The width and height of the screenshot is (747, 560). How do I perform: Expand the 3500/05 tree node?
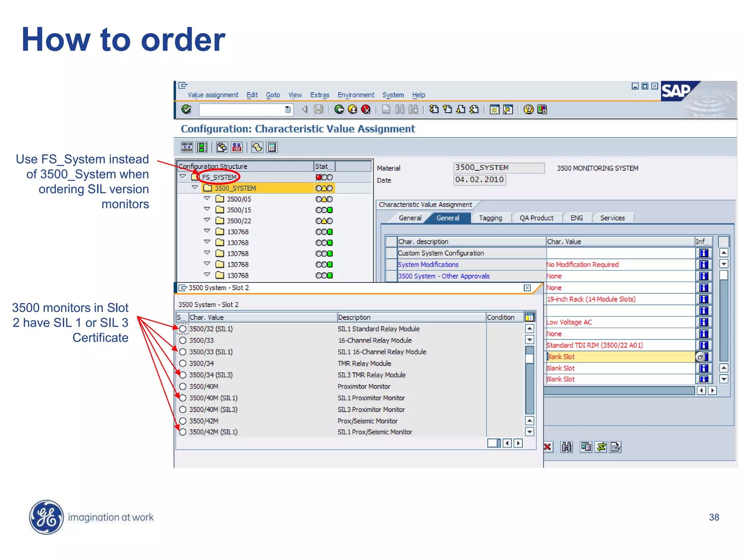tap(207, 198)
